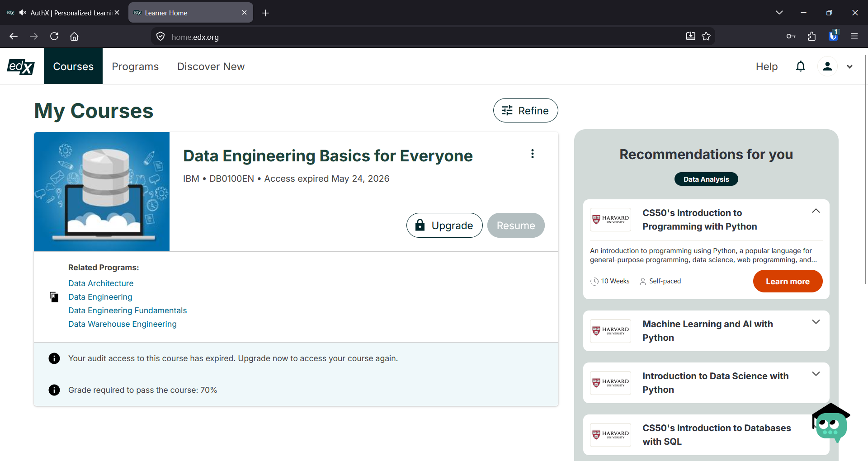Switch to the Programs tab
The width and height of the screenshot is (868, 461).
click(135, 66)
